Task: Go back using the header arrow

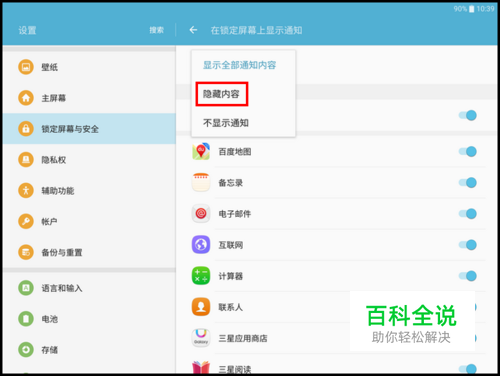Action: click(193, 30)
